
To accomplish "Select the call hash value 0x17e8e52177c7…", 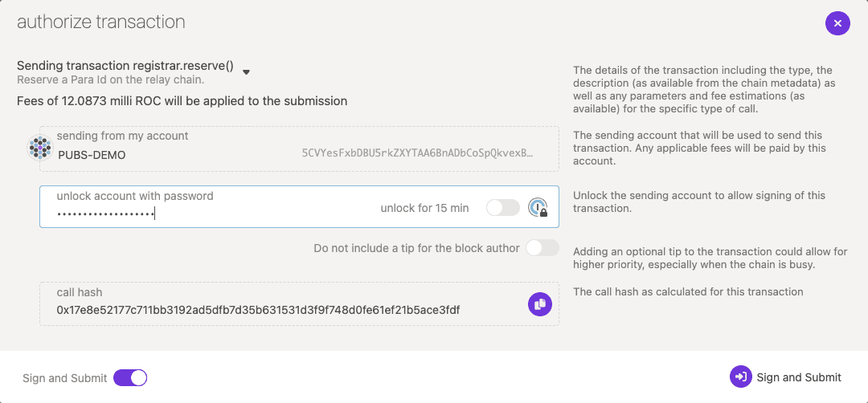I will coord(258,310).
